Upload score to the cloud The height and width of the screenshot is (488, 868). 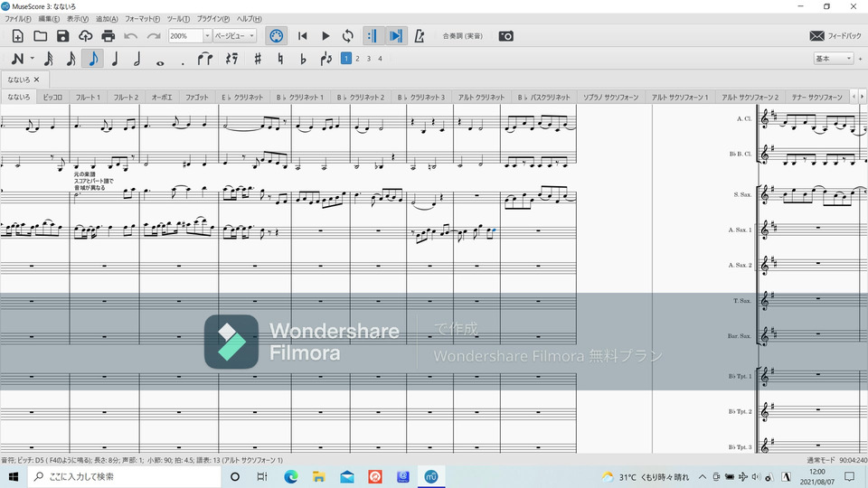[x=85, y=36]
